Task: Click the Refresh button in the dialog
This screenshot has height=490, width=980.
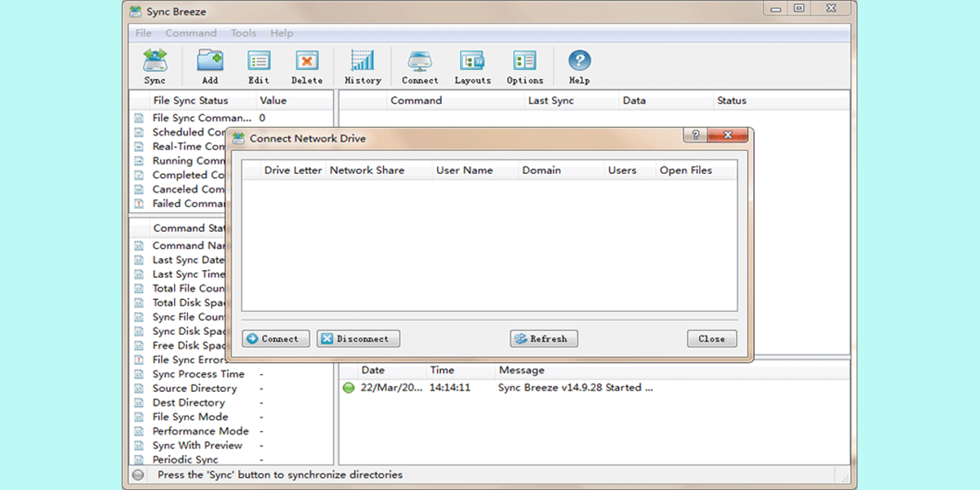Action: point(544,339)
